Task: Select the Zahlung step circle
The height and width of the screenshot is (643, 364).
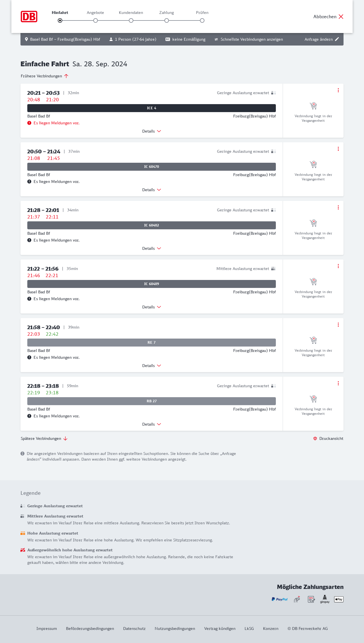Action: pyautogui.click(x=167, y=20)
